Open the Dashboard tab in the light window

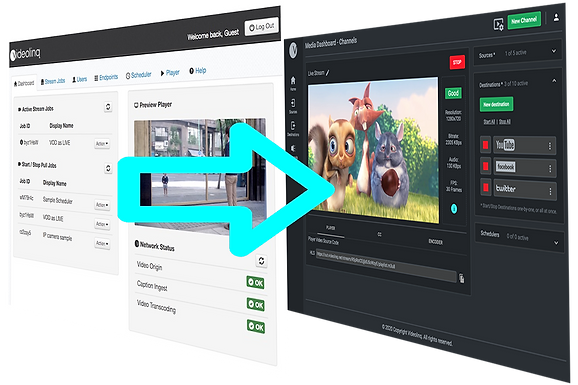click(24, 83)
